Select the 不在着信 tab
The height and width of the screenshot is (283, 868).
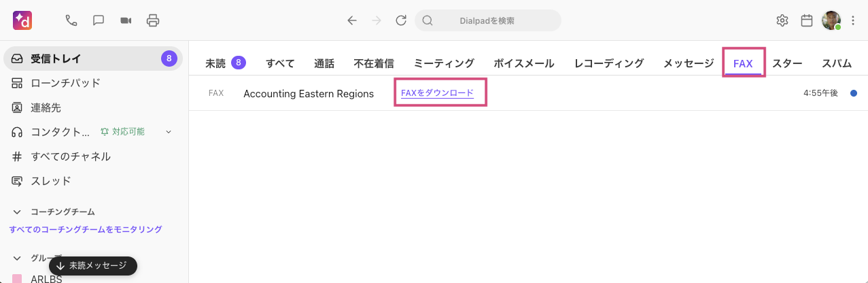pyautogui.click(x=374, y=64)
